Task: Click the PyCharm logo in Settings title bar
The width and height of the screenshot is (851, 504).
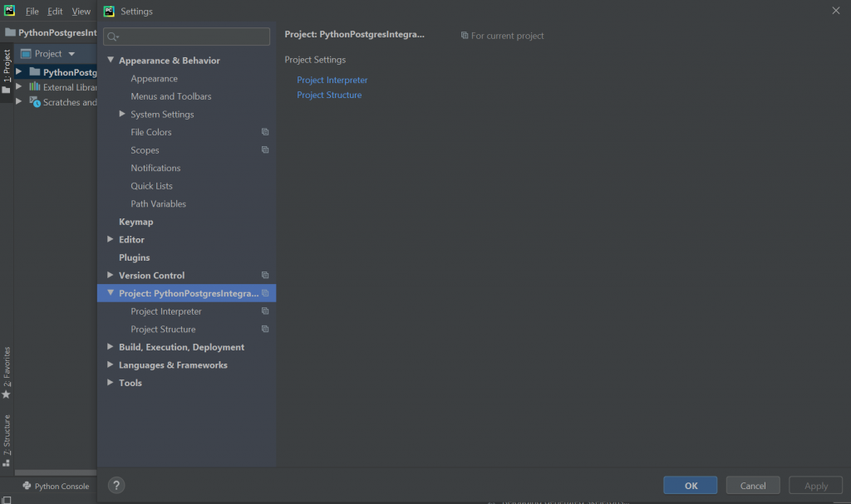Action: (109, 11)
